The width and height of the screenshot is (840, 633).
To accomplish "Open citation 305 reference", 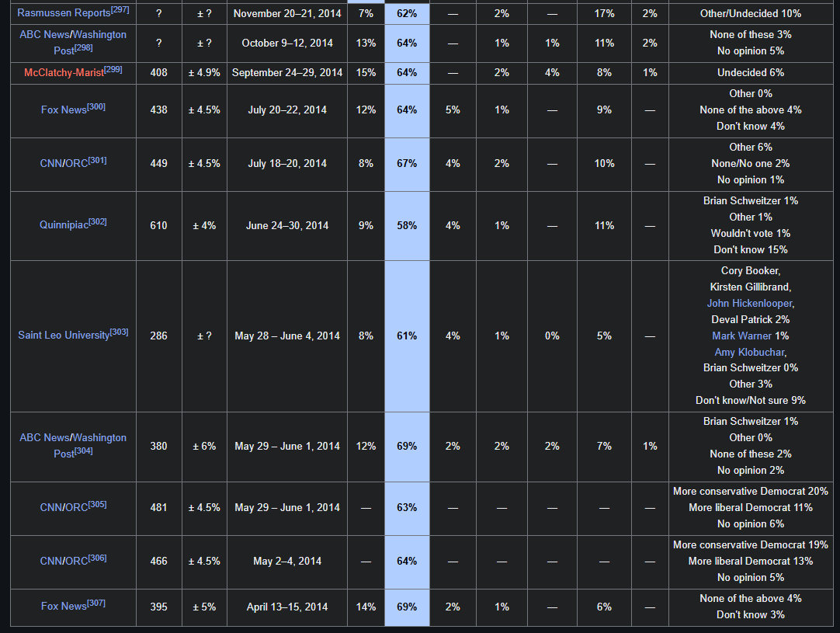I will point(98,505).
